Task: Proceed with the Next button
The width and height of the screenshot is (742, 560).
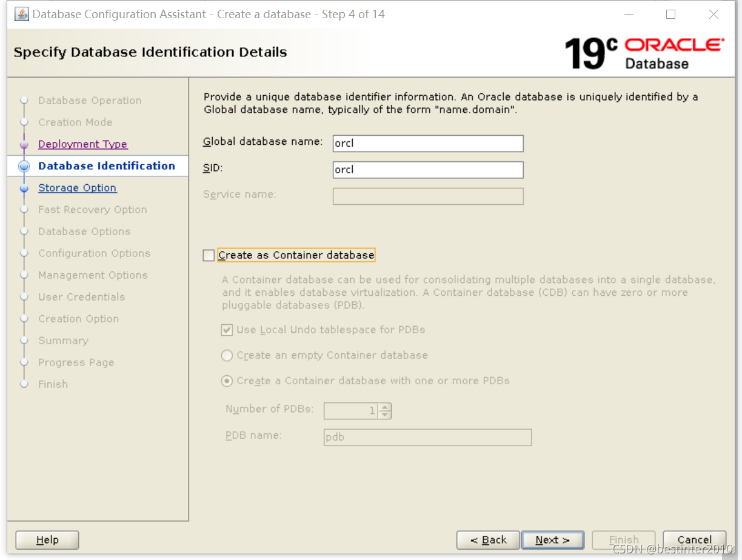Action: tap(552, 540)
